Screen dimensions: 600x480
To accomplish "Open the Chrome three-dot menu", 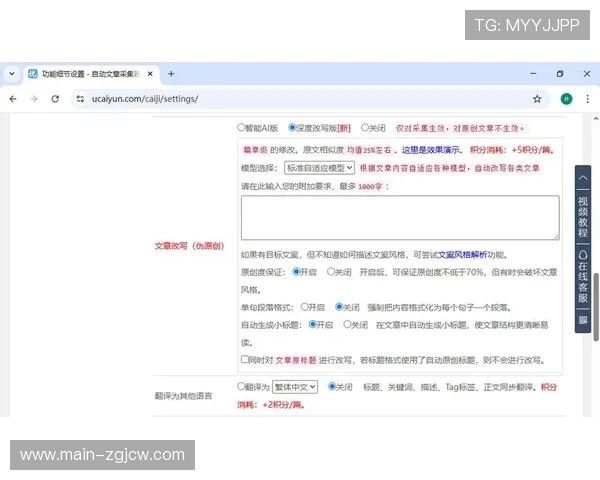I will [x=587, y=99].
